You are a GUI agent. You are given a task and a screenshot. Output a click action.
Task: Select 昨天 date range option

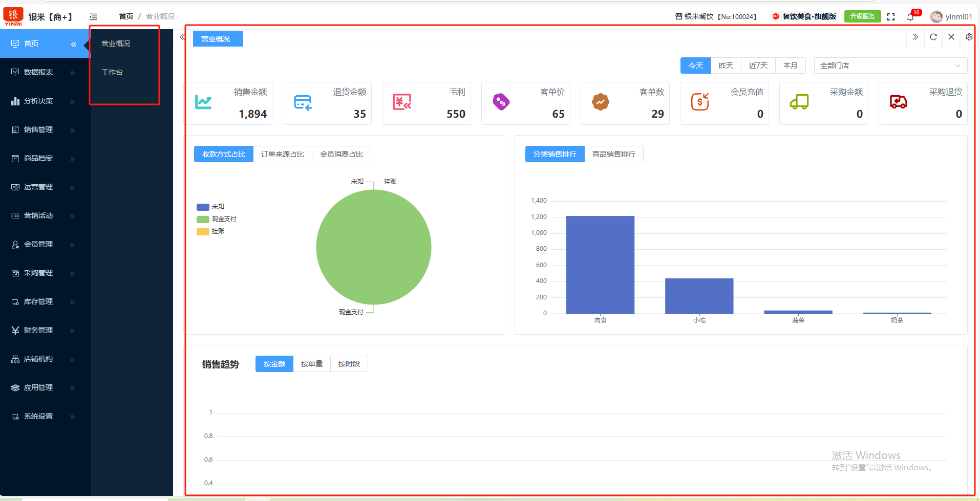point(726,66)
